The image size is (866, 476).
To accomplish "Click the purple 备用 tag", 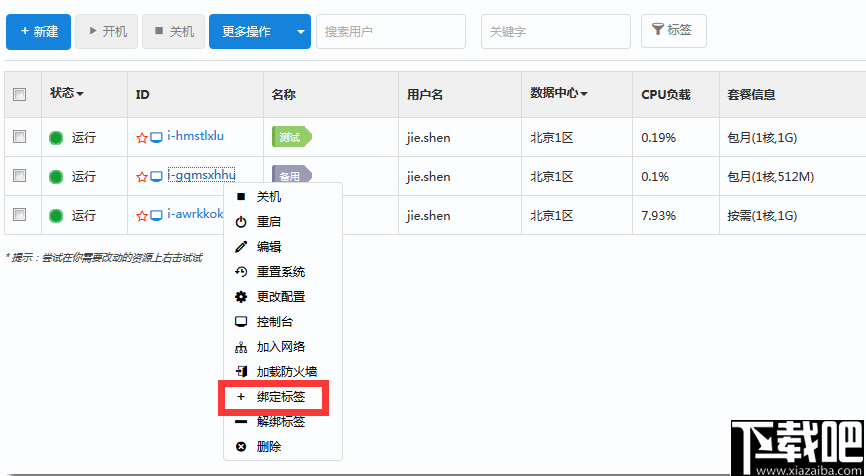I will [292, 176].
